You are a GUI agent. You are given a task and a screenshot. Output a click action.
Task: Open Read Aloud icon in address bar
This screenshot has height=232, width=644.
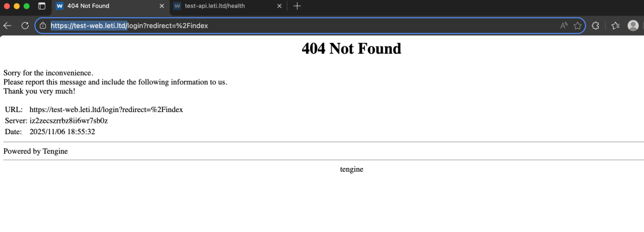[564, 26]
